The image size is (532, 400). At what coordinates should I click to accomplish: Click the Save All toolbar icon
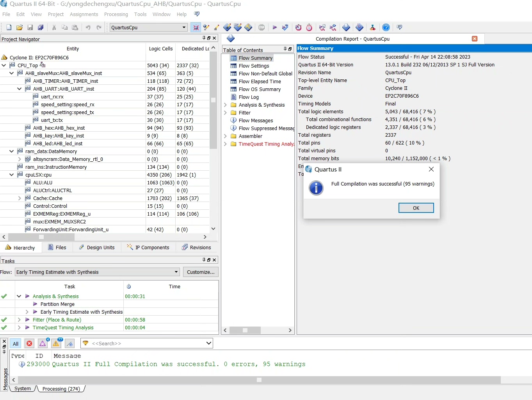(x=41, y=27)
